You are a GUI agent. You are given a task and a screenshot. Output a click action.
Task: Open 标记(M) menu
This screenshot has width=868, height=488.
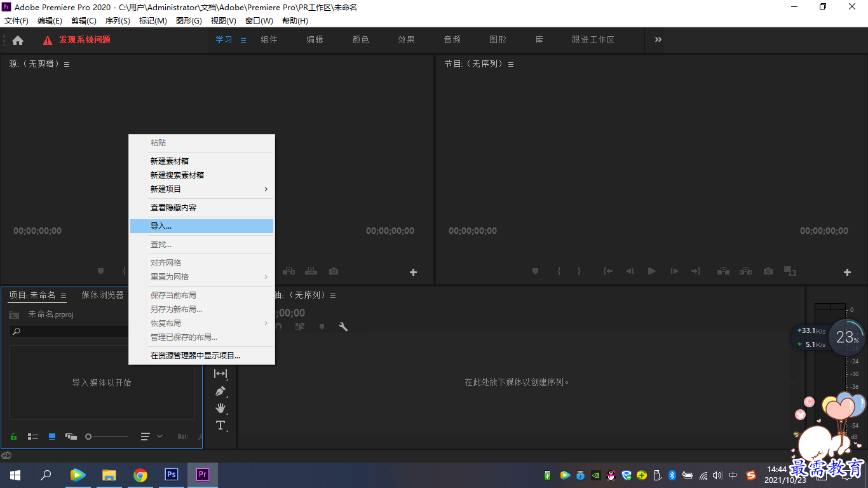153,21
